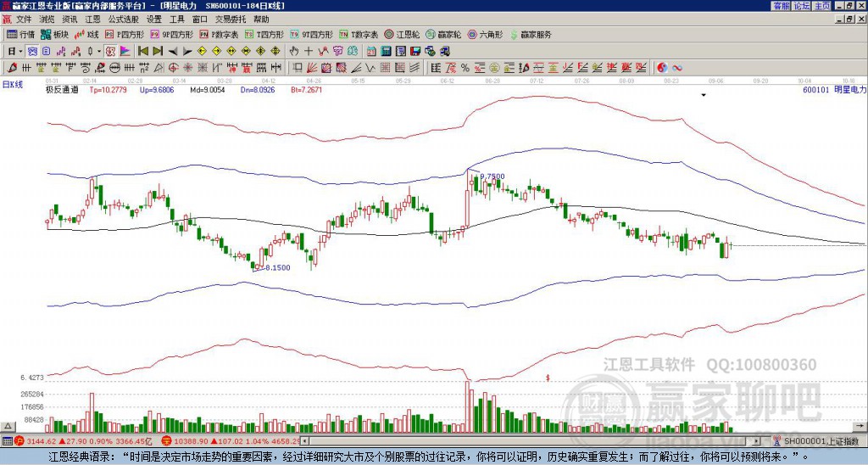Click the 论坛 forum button

801,6
